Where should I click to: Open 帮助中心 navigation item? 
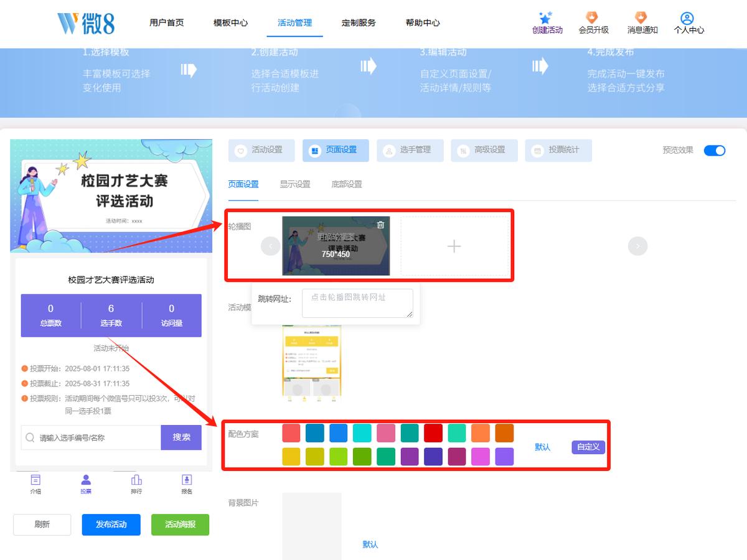coord(423,22)
